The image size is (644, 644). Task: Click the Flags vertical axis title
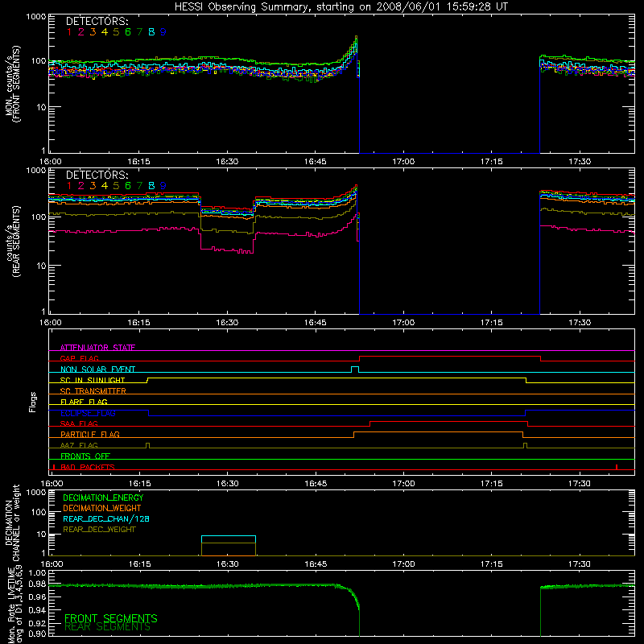33,402
